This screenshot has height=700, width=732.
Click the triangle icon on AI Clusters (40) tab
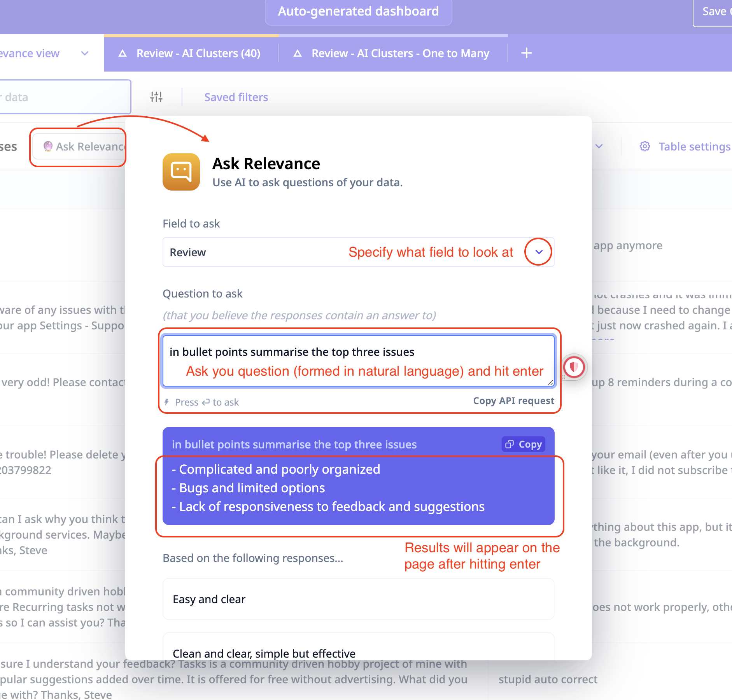point(123,53)
